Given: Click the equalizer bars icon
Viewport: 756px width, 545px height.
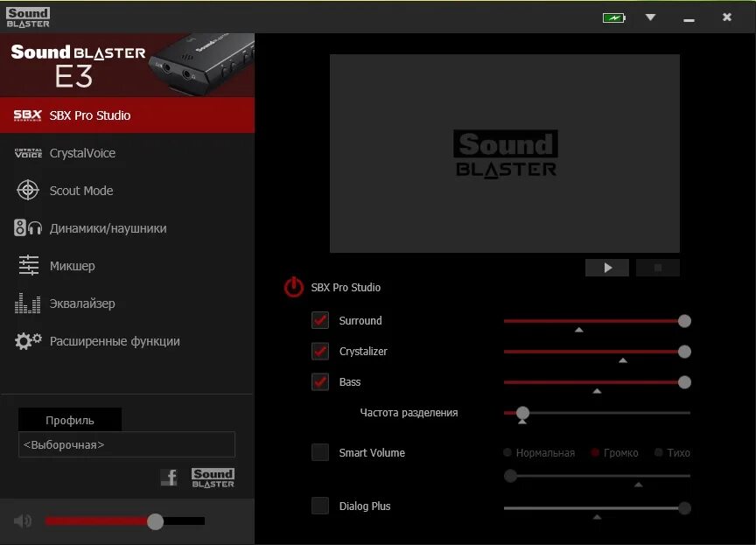Looking at the screenshot, I should point(27,303).
